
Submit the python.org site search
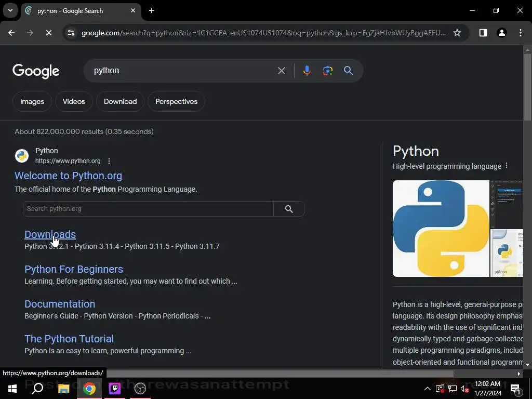click(x=289, y=209)
